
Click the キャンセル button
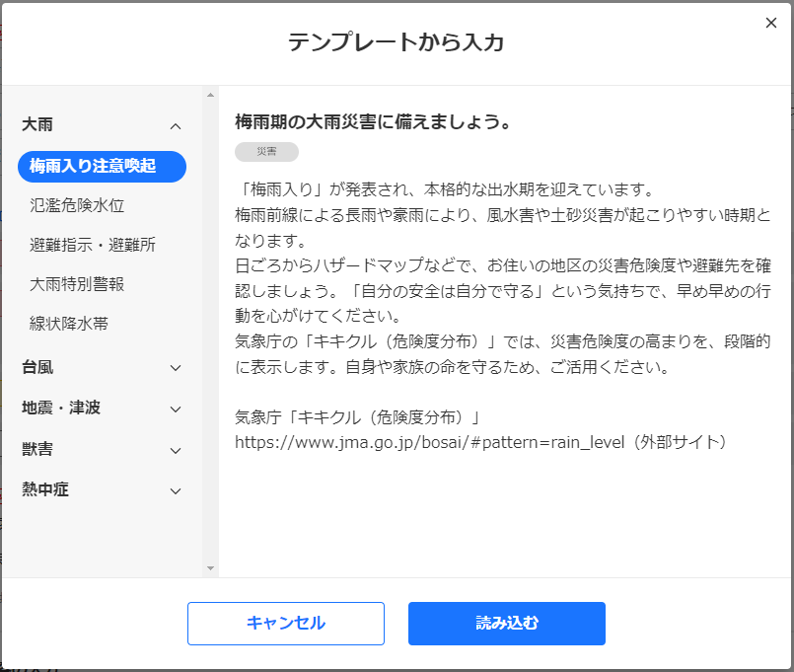coord(285,624)
